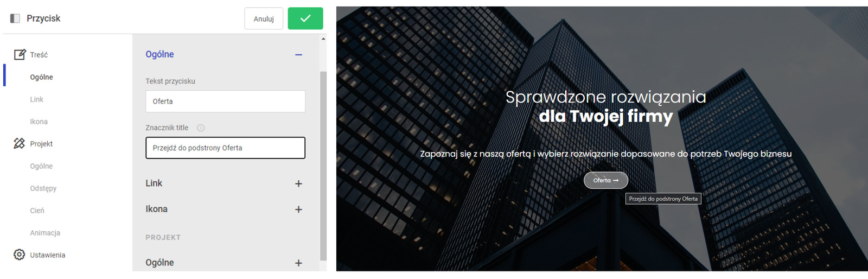Click the Anuluj cancel button
Screen dimensions: 868x279
click(264, 18)
